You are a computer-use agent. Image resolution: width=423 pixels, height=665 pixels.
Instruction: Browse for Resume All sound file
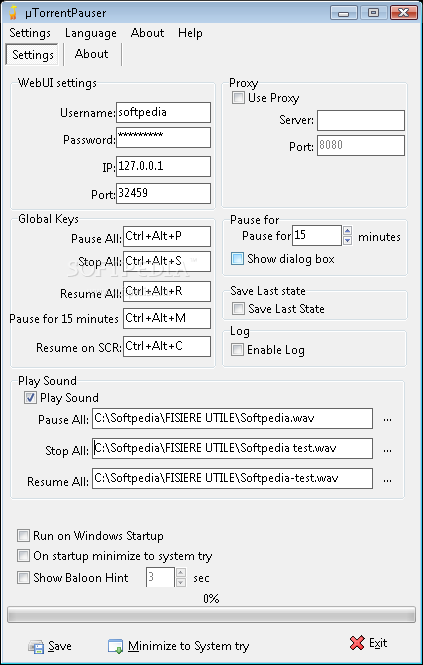pos(387,480)
